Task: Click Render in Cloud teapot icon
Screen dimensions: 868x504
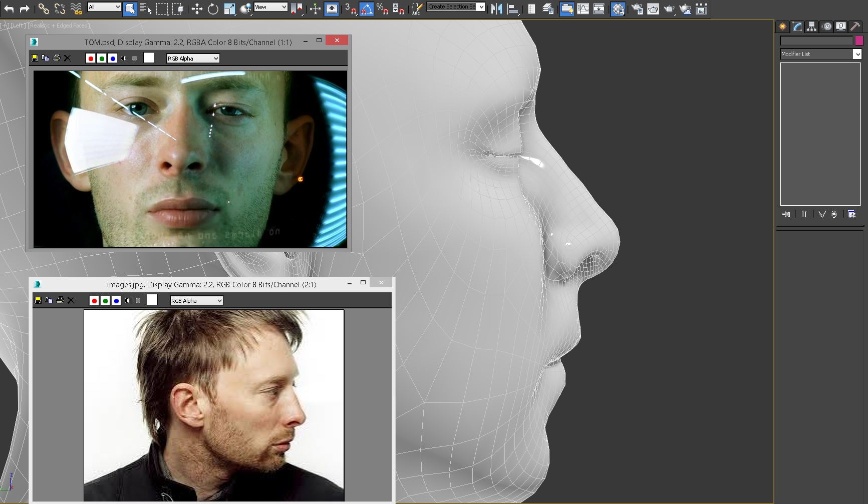Action: (x=685, y=9)
